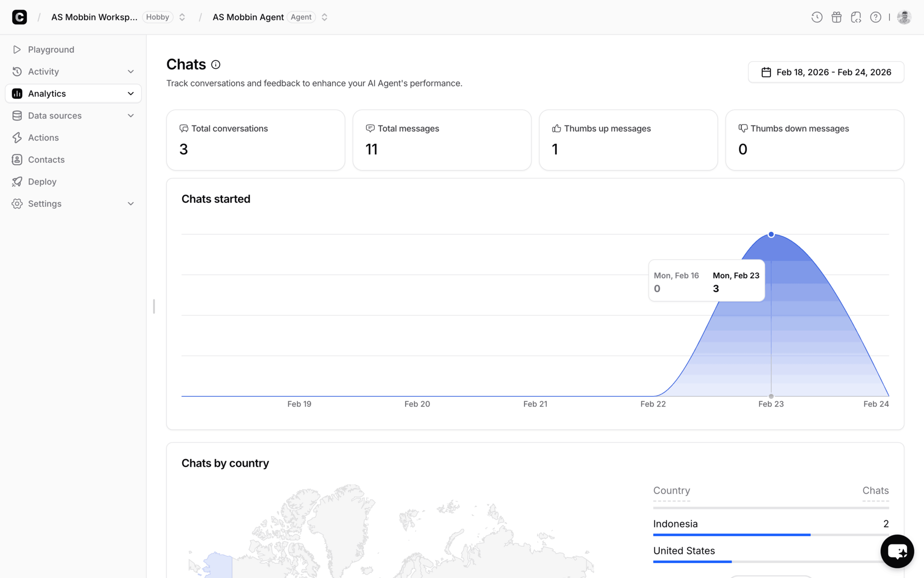
Task: Click the Feb 20 axis label
Action: point(417,404)
